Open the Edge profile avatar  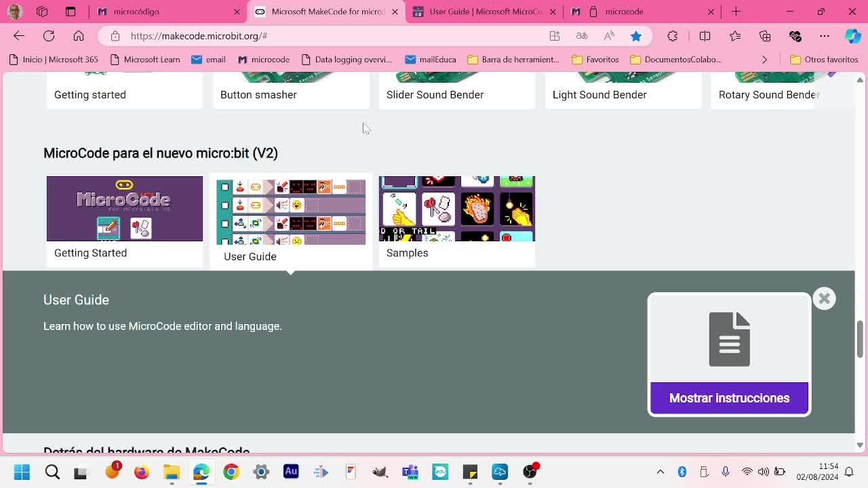[x=14, y=12]
